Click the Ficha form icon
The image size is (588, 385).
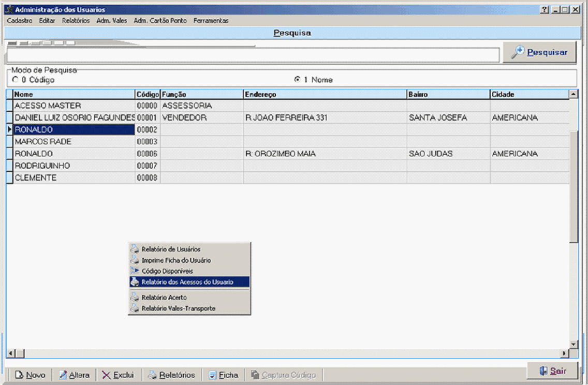[213, 375]
